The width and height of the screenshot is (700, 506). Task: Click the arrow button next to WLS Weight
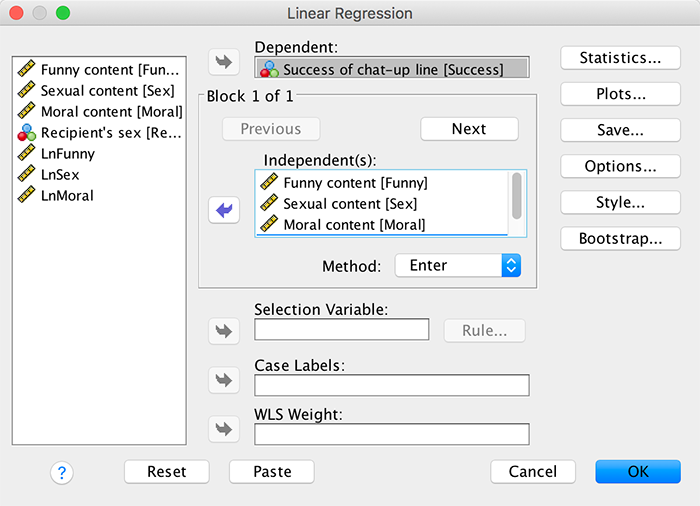click(224, 429)
